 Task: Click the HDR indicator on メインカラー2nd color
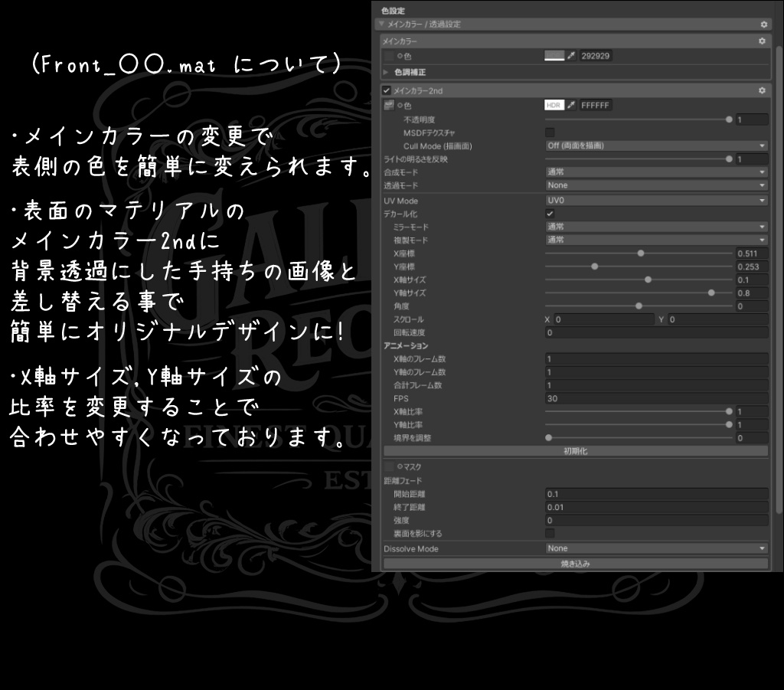tap(554, 105)
